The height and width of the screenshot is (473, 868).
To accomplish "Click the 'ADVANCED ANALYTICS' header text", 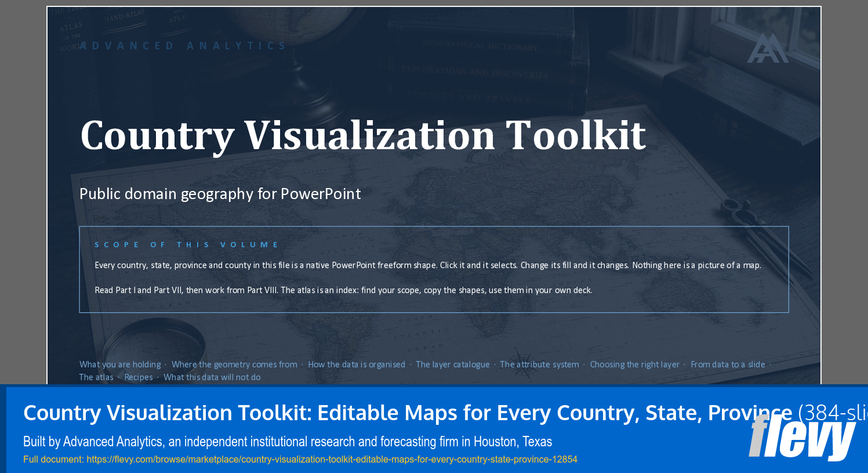I will (x=182, y=46).
